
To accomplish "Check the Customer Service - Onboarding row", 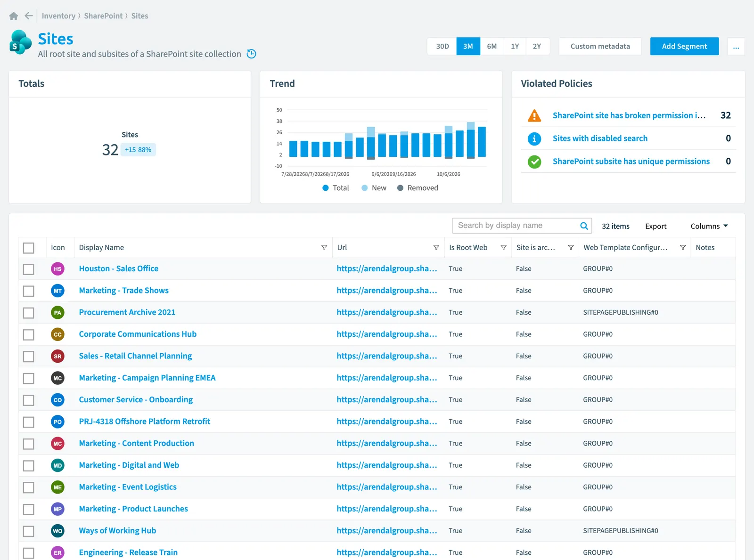I will point(29,400).
